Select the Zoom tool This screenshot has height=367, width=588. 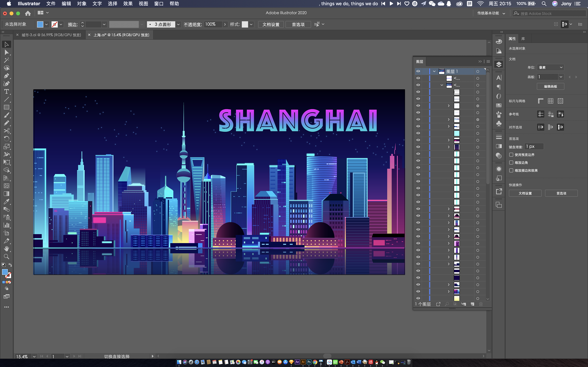[6, 257]
